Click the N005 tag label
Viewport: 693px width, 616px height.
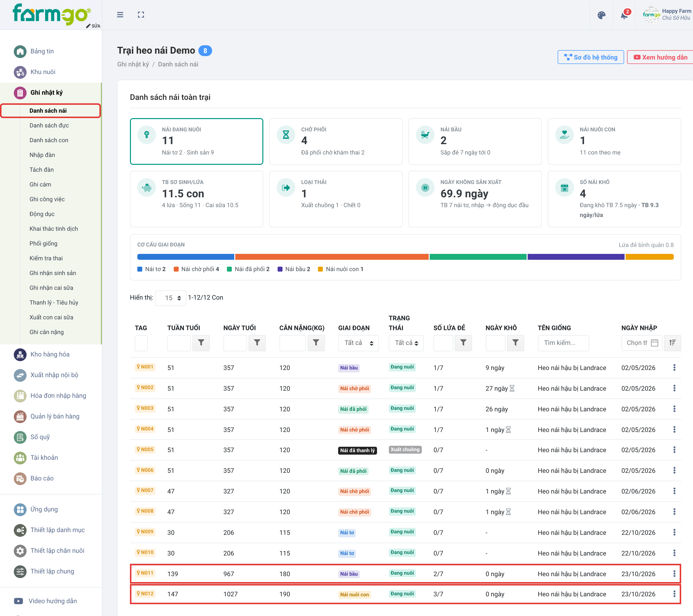(145, 449)
